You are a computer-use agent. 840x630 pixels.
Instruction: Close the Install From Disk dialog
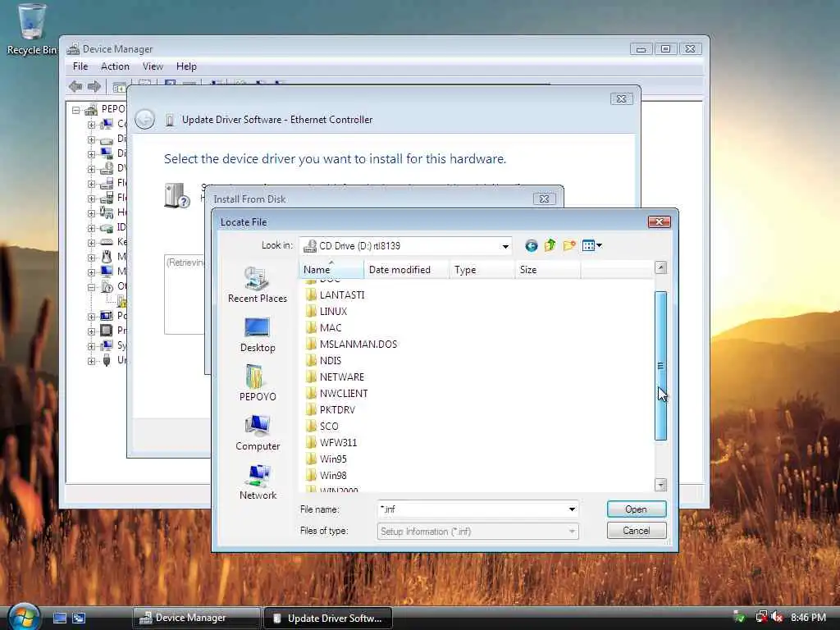click(545, 199)
